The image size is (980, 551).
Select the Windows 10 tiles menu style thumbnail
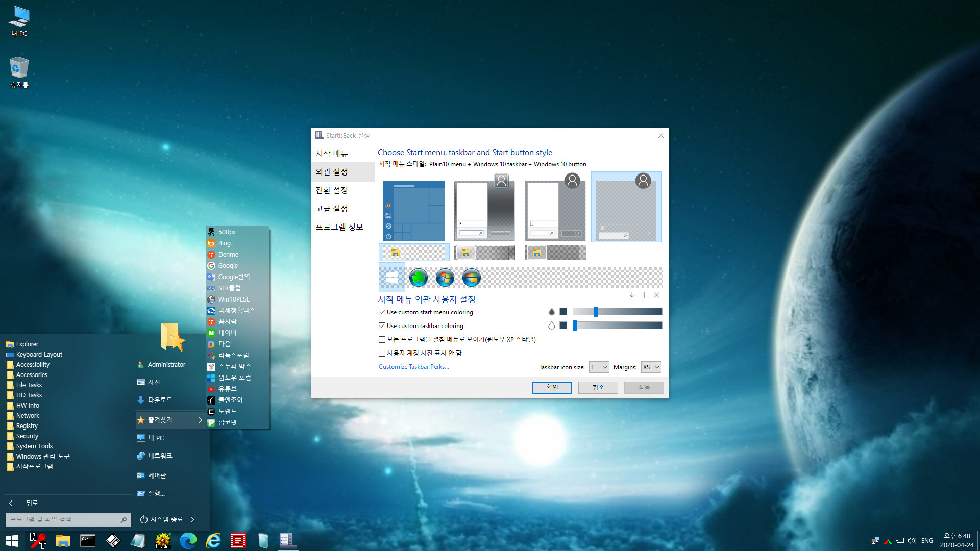click(414, 211)
